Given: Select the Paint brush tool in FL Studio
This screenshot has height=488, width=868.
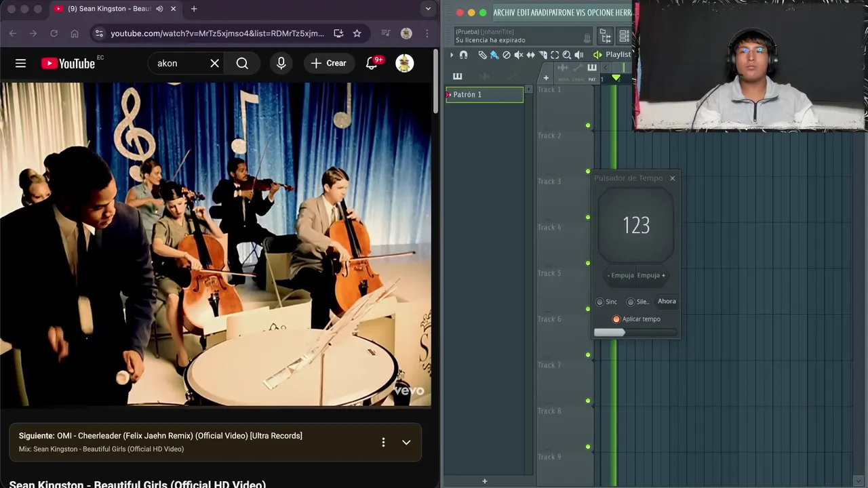Looking at the screenshot, I should [494, 55].
